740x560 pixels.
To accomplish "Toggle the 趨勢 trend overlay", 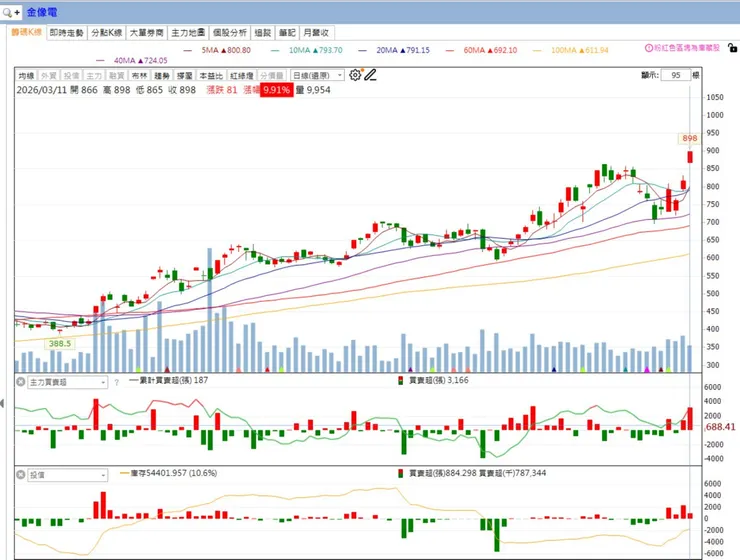I will coord(162,75).
